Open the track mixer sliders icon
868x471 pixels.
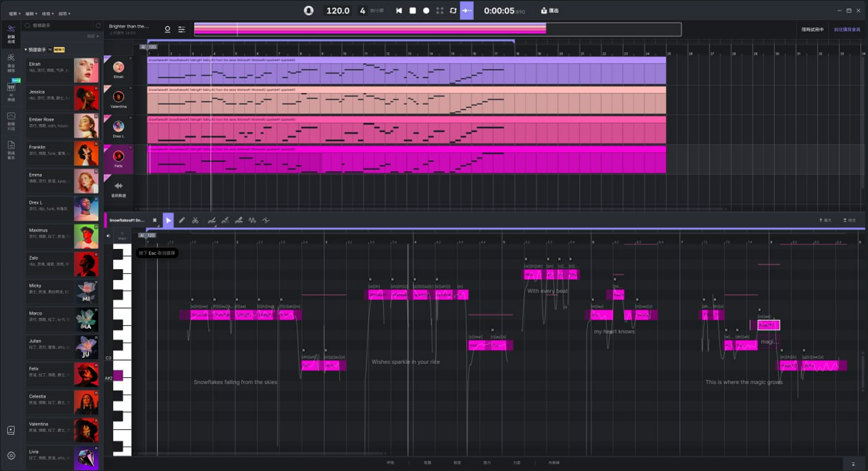pos(181,30)
